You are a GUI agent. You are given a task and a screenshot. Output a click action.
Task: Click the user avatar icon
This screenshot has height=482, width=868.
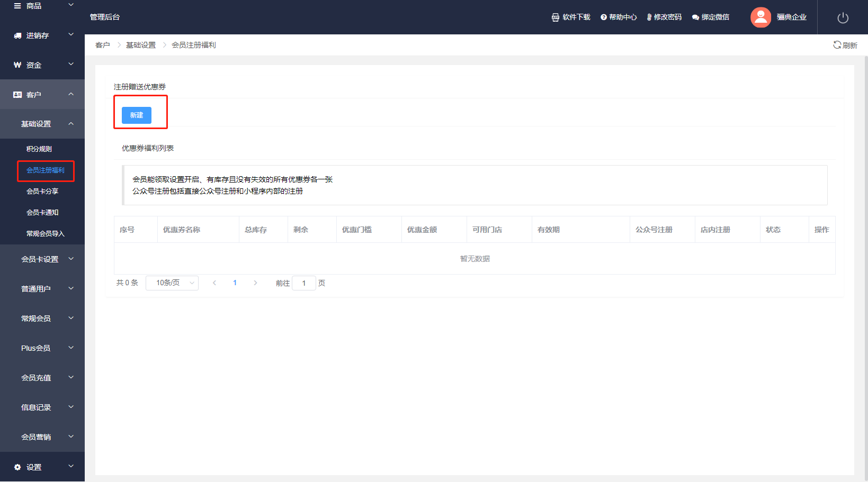click(x=760, y=17)
